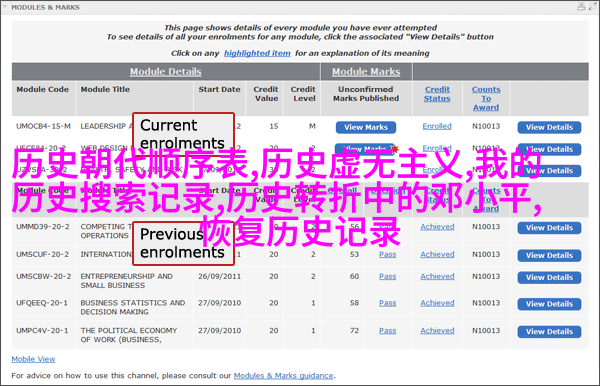
Task: View Details for UMSCUF-20-2 module
Action: pos(549,255)
